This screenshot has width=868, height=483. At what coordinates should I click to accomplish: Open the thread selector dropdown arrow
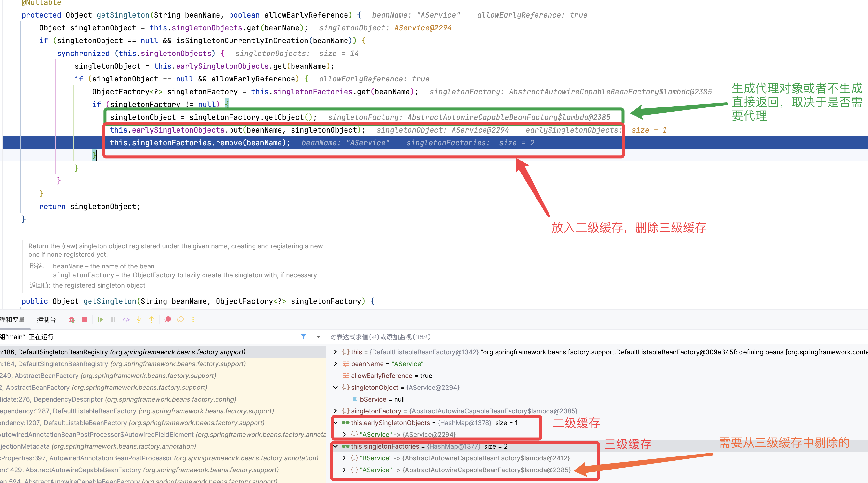coord(319,337)
